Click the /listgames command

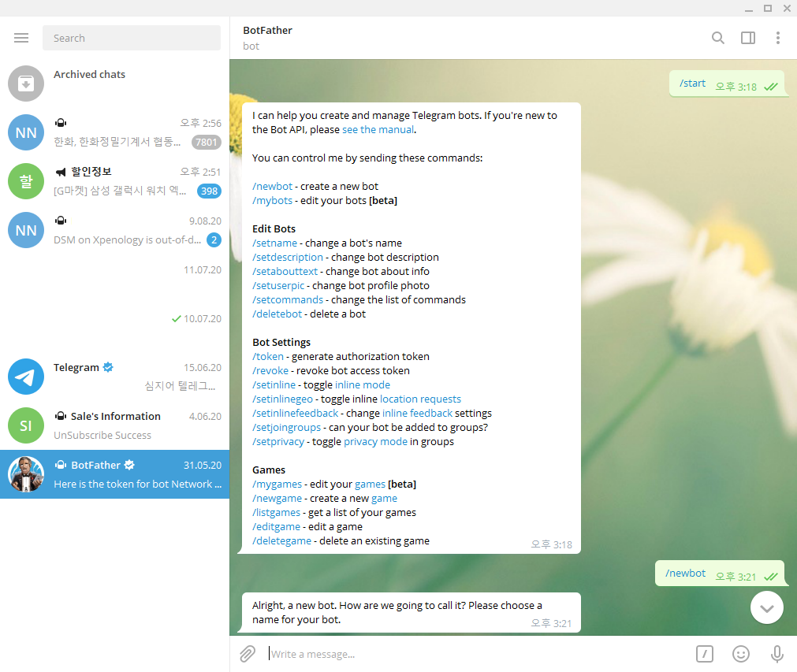[276, 513]
